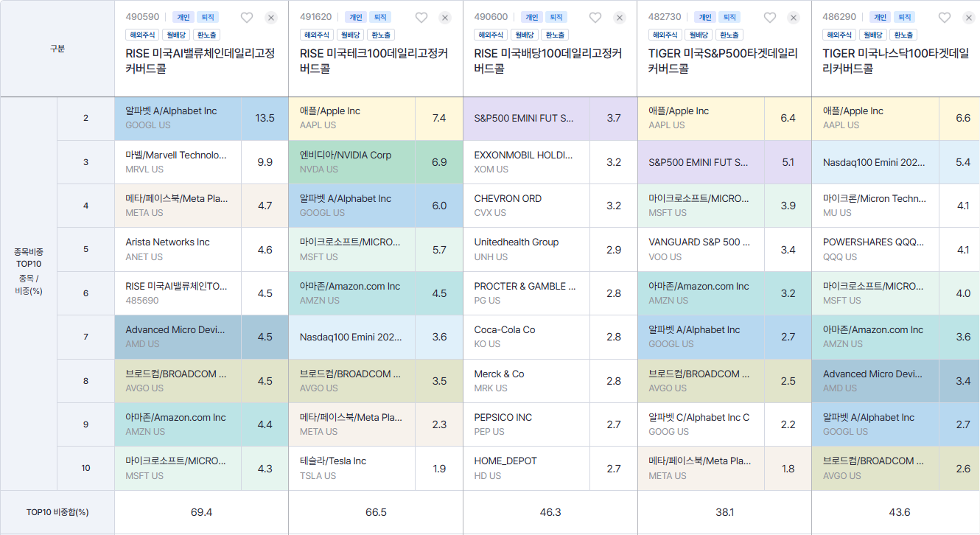Select the 퇴직 tag on ETF 486290
The image size is (980, 535).
click(903, 17)
